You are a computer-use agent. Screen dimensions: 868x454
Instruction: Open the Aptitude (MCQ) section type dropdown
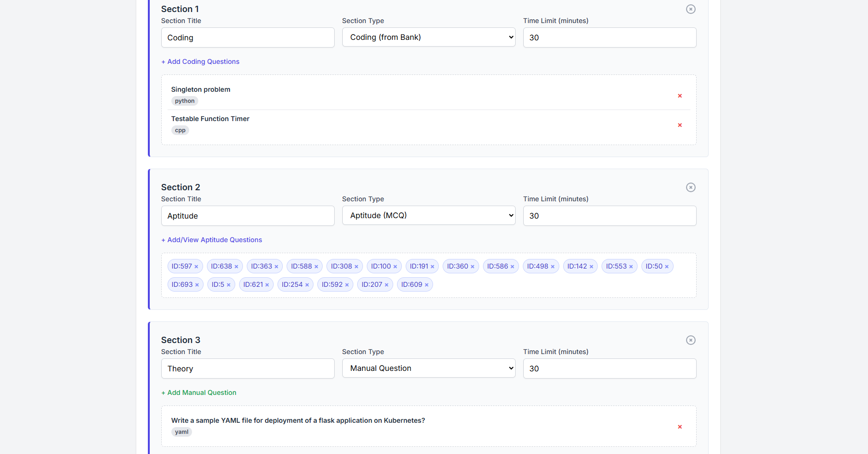[x=428, y=215]
